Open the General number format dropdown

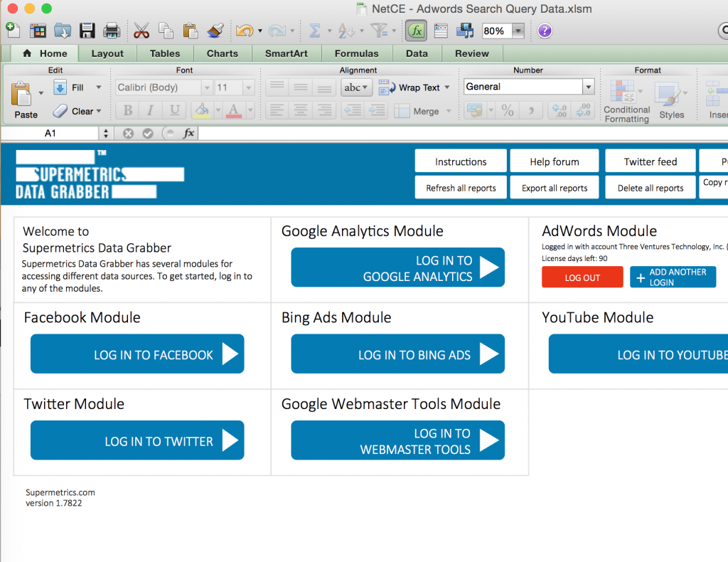(588, 86)
